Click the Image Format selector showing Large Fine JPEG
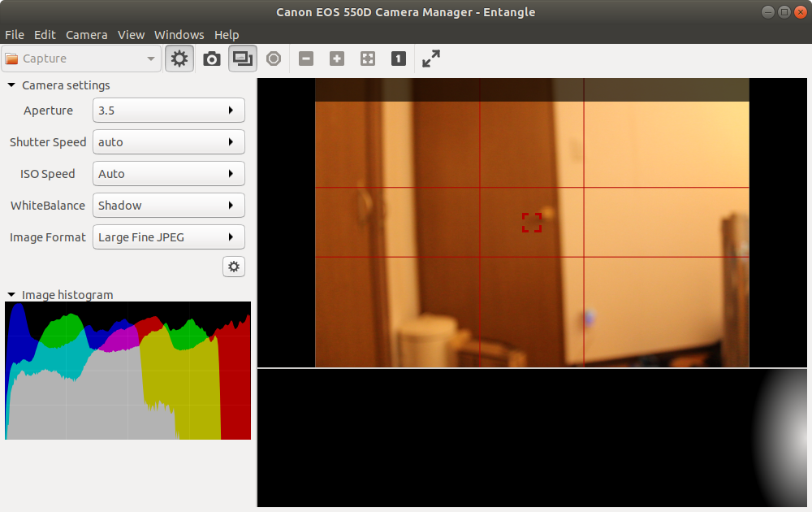The image size is (812, 512). (x=168, y=236)
